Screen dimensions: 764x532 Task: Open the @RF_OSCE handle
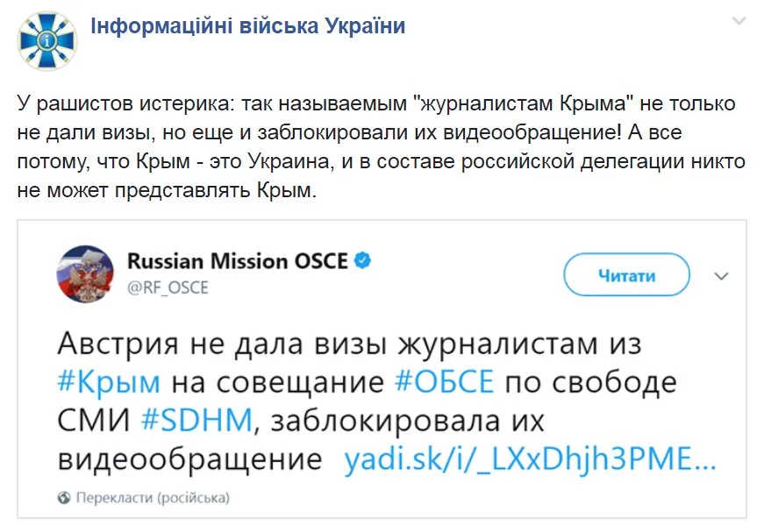168,286
